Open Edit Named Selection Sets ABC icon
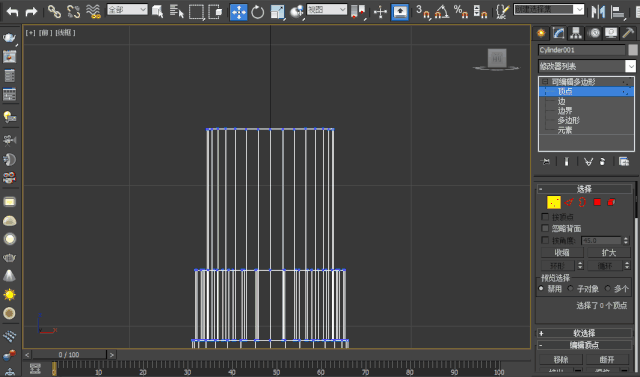 [x=502, y=11]
